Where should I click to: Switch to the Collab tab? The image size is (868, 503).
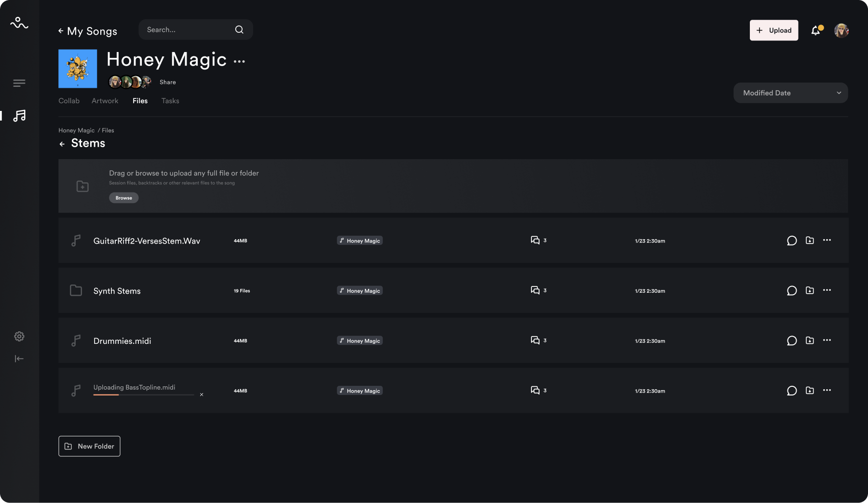69,101
